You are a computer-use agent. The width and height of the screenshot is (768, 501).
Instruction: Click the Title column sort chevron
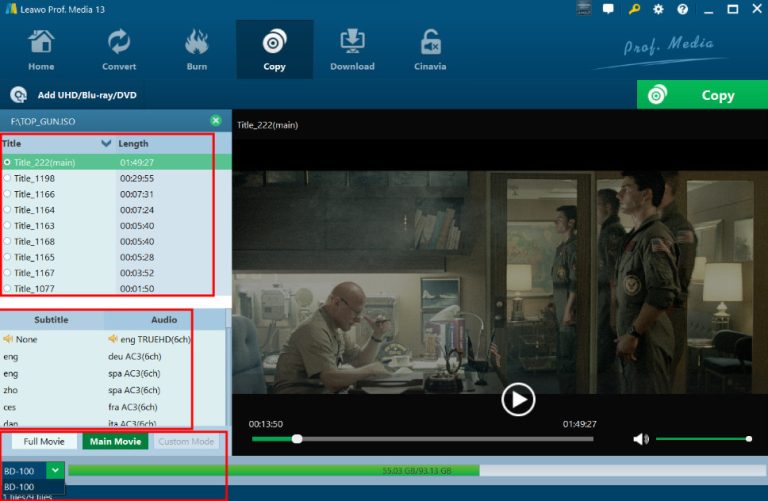[x=107, y=144]
